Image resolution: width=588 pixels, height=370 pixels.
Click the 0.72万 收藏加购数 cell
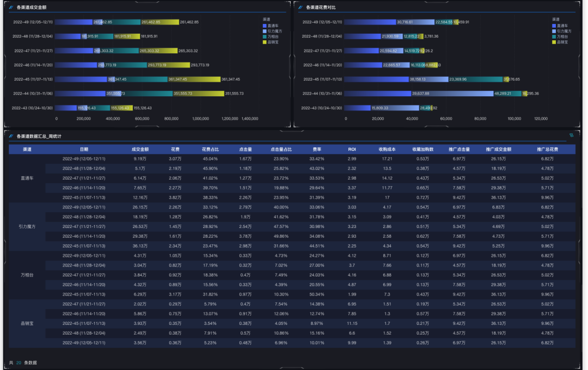click(x=422, y=198)
